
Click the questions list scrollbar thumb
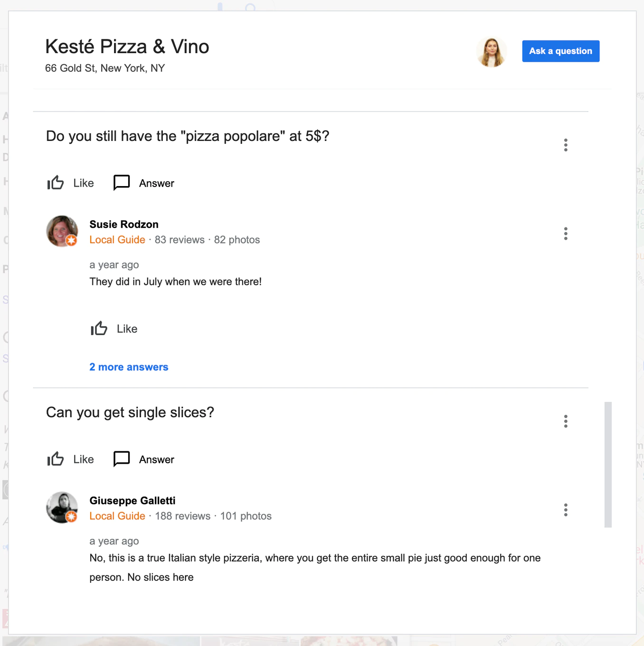pos(608,465)
